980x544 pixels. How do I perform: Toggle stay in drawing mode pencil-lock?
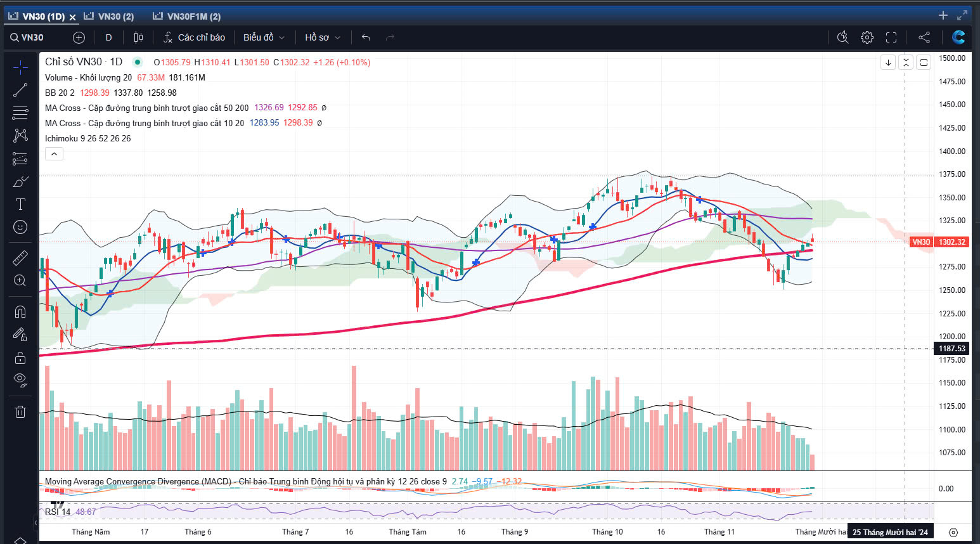pyautogui.click(x=20, y=334)
